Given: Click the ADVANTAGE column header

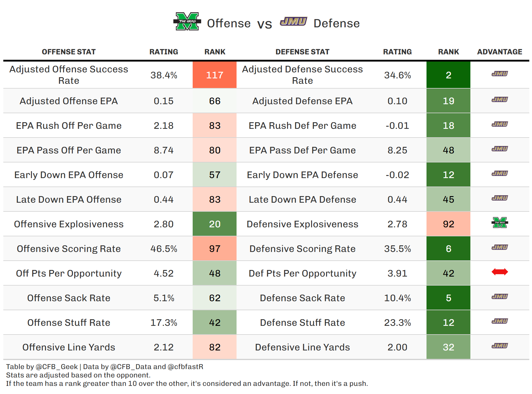Looking at the screenshot, I should pyautogui.click(x=500, y=52).
